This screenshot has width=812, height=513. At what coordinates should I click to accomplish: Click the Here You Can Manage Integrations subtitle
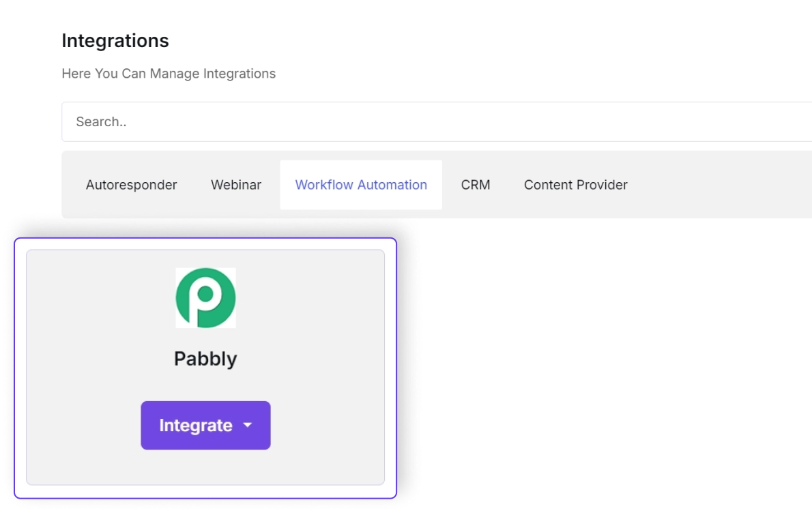pos(169,74)
